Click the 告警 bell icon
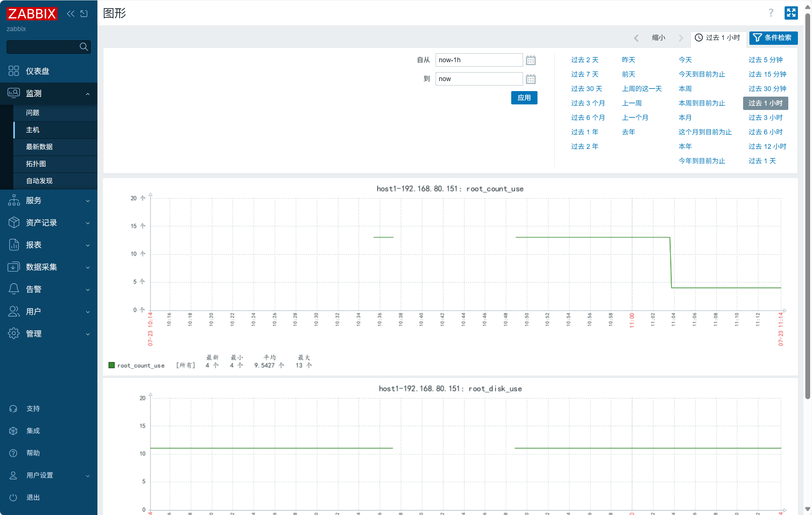The height and width of the screenshot is (515, 812). 14,289
